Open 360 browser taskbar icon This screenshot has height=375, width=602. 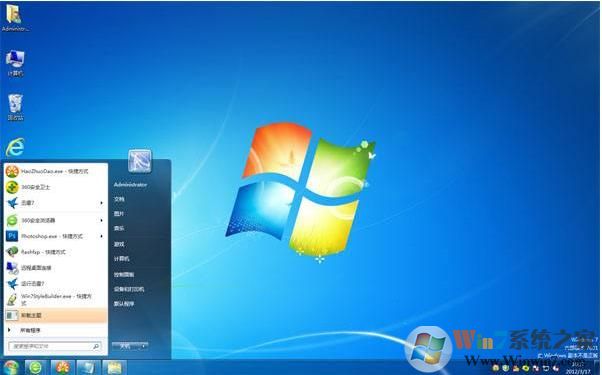pyautogui.click(x=36, y=367)
